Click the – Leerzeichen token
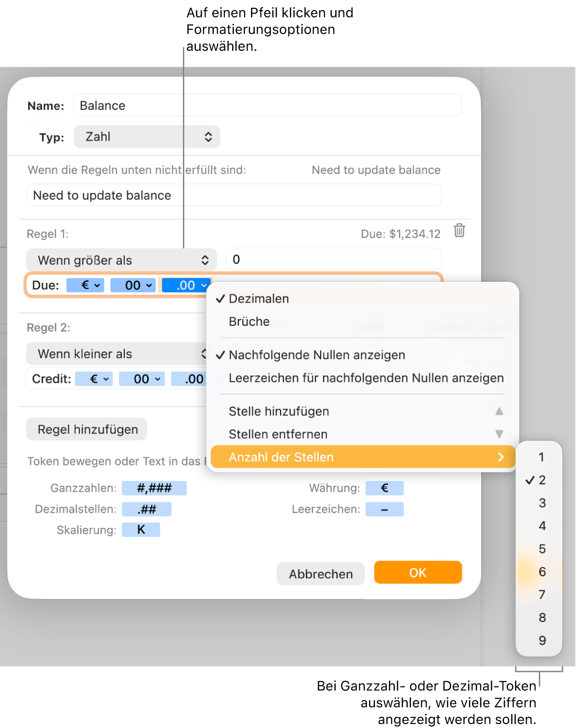This screenshot has width=576, height=728. (384, 509)
